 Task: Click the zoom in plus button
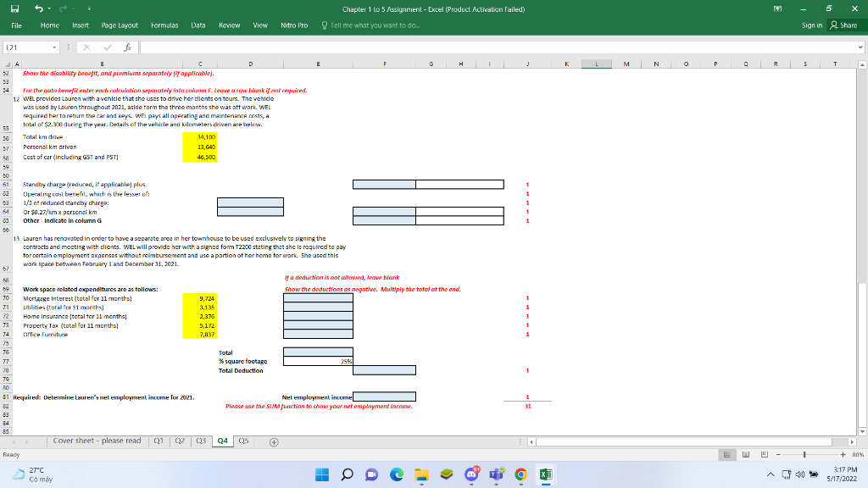tap(843, 454)
